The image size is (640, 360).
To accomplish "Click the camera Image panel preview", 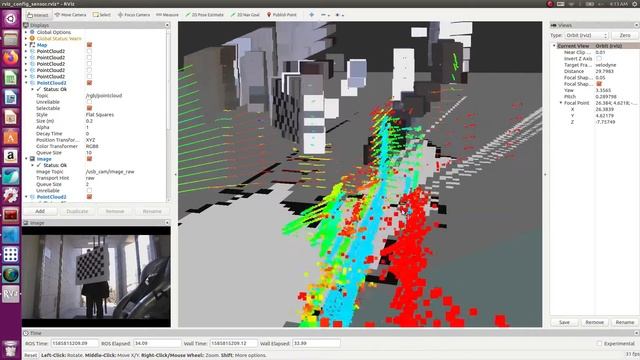I will tap(96, 277).
